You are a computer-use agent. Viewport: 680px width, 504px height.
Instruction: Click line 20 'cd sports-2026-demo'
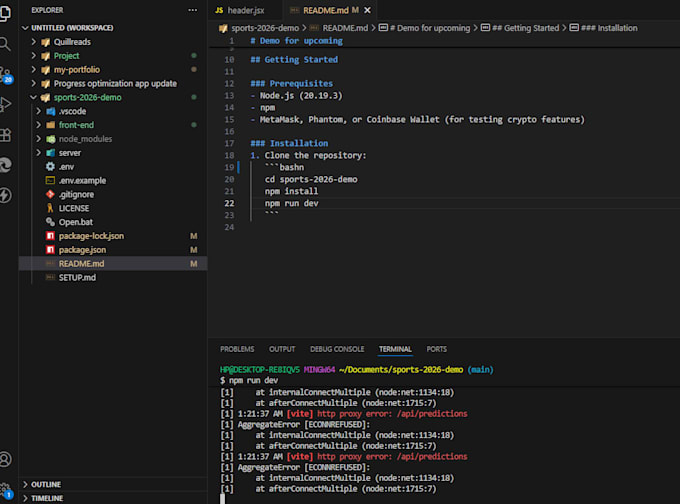pos(311,180)
